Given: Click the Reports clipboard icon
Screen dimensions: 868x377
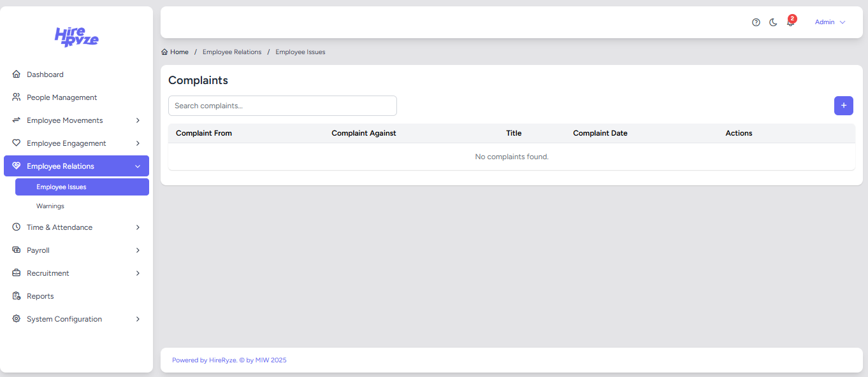Looking at the screenshot, I should [x=17, y=296].
